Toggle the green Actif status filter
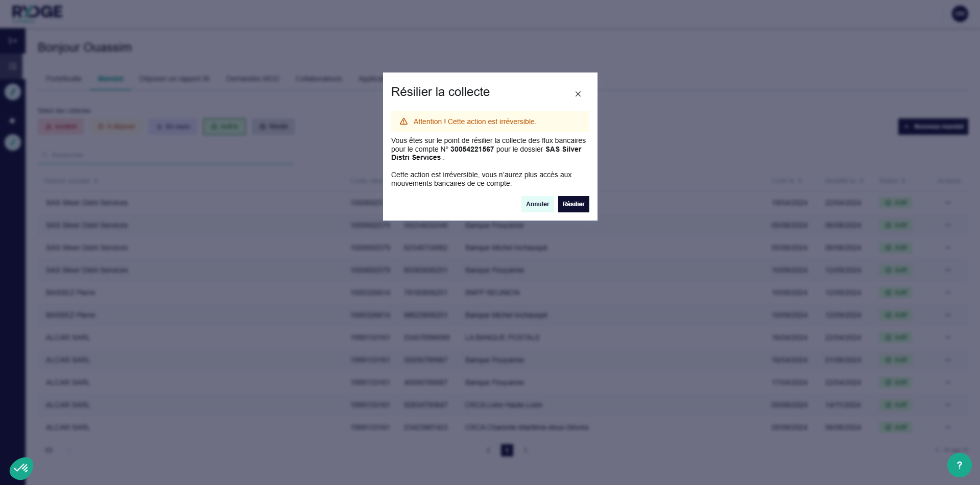980x485 pixels. [224, 127]
